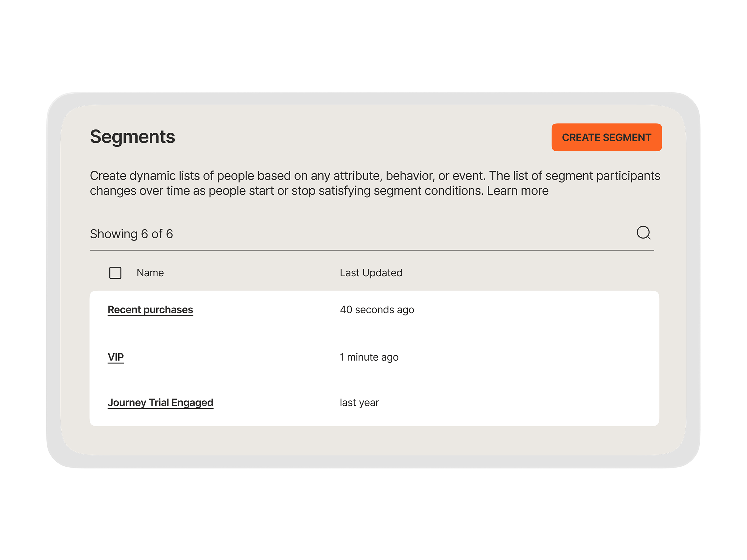The height and width of the screenshot is (560, 747).
Task: Open the Journey Trial Engaged segment
Action: [x=160, y=402]
